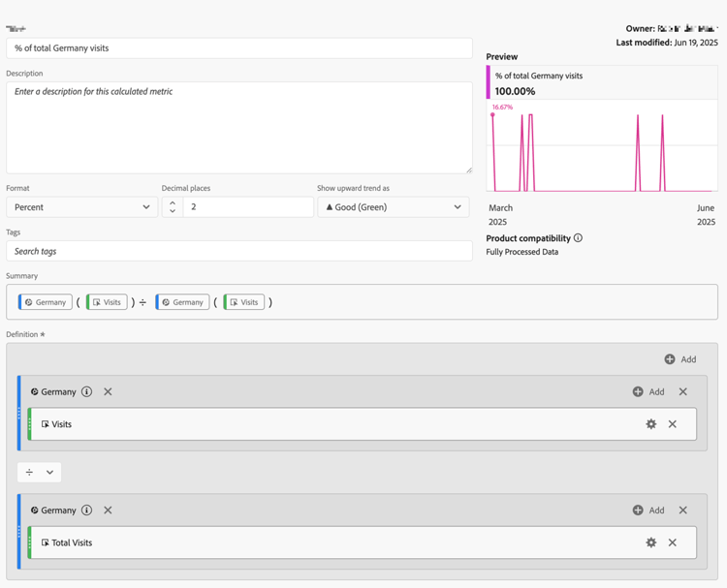Open settings gear for Visits metric
Screen dimensions: 727x588
[651, 424]
